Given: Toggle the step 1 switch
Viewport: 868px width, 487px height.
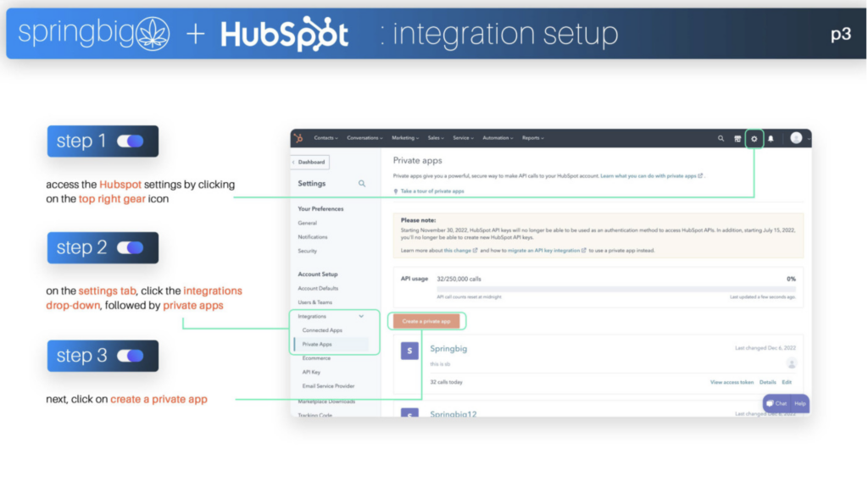Looking at the screenshot, I should (x=131, y=141).
